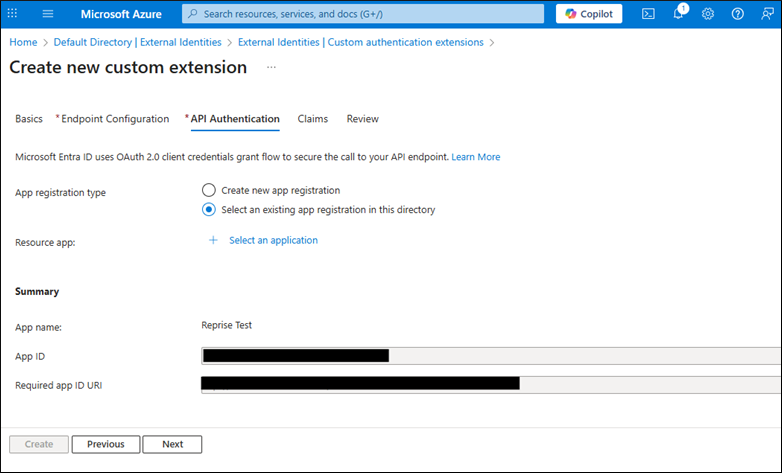Open the hamburger portal menu
Screen dimensions: 782x473
47,14
